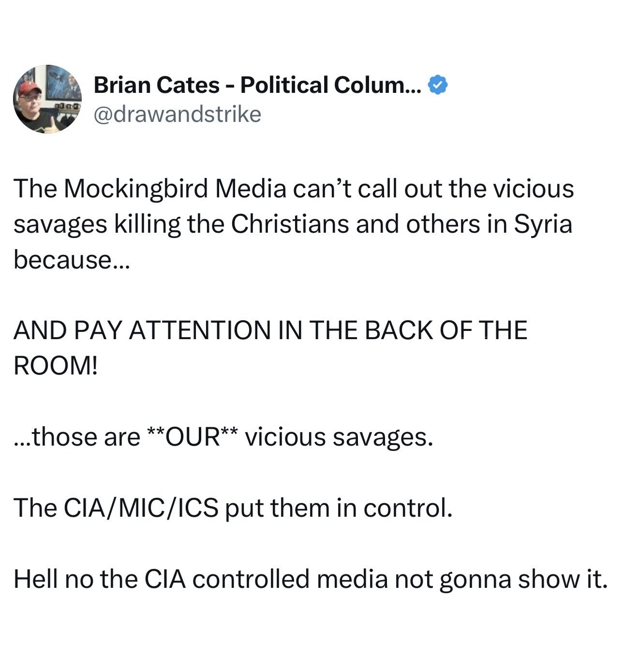This screenshot has height=672, width=624.
Task: Click the words 'Hell no' in last line
Action: point(53,579)
